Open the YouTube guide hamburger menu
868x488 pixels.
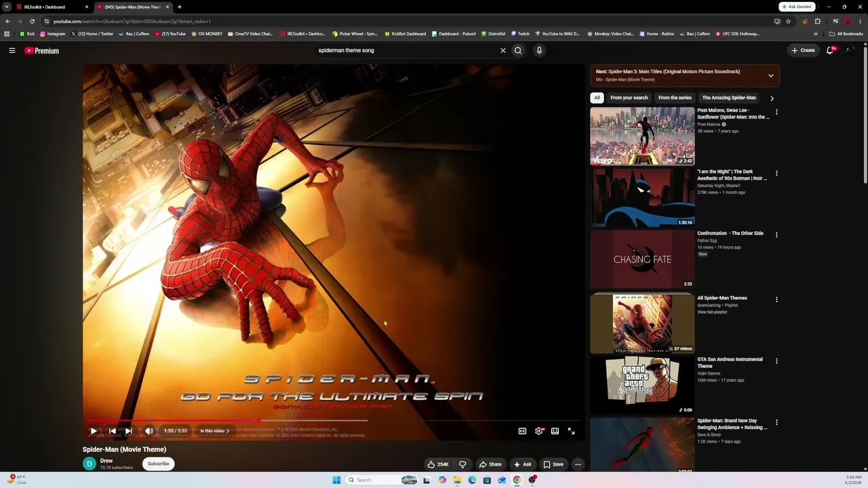pos(12,50)
